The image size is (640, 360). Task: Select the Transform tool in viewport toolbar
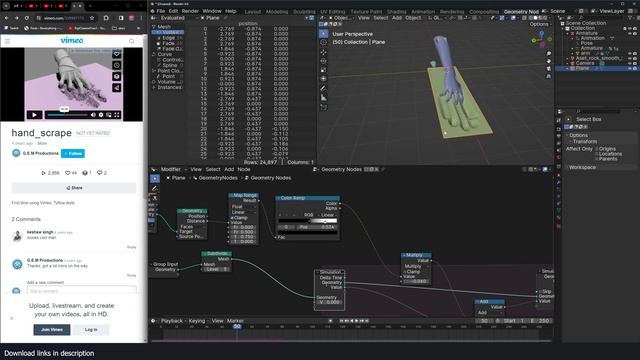[x=323, y=78]
